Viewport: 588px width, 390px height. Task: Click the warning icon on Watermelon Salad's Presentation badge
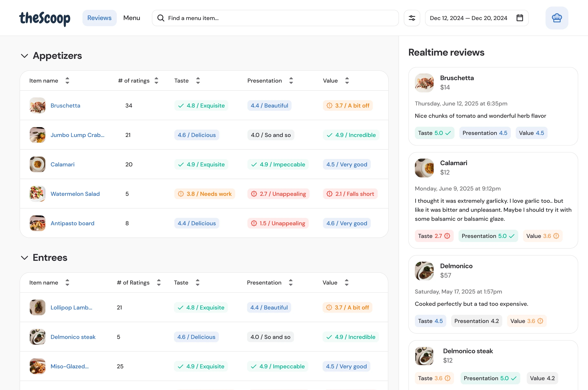tap(254, 194)
